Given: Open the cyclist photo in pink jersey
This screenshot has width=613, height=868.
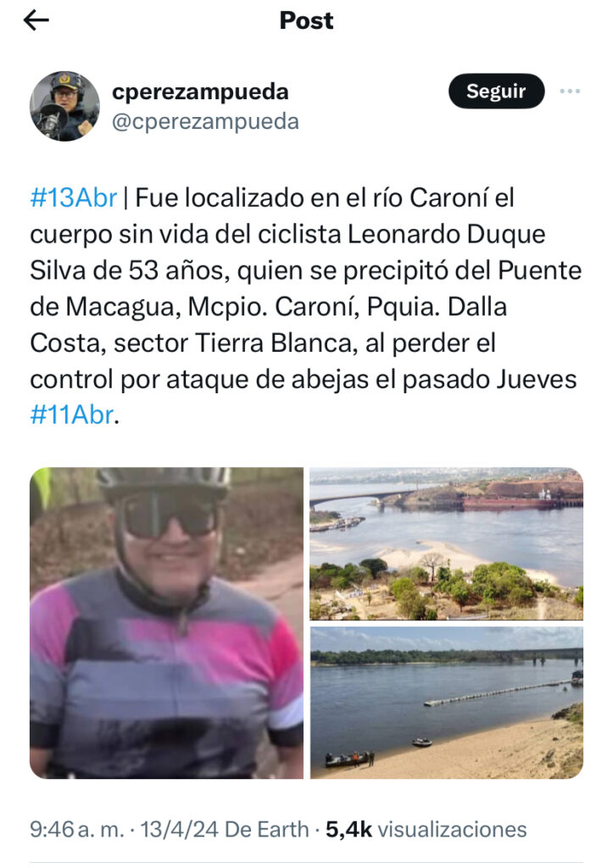Looking at the screenshot, I should [x=167, y=623].
